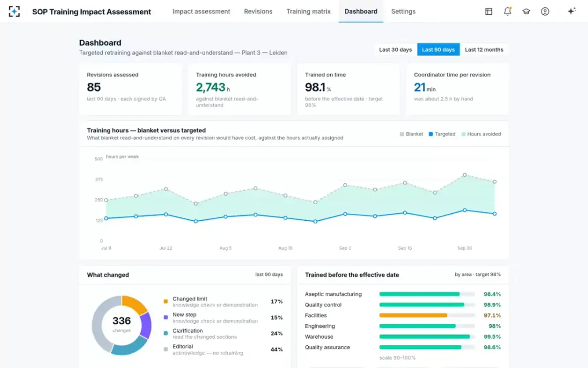Go to Impact assessment tab

pyautogui.click(x=201, y=11)
